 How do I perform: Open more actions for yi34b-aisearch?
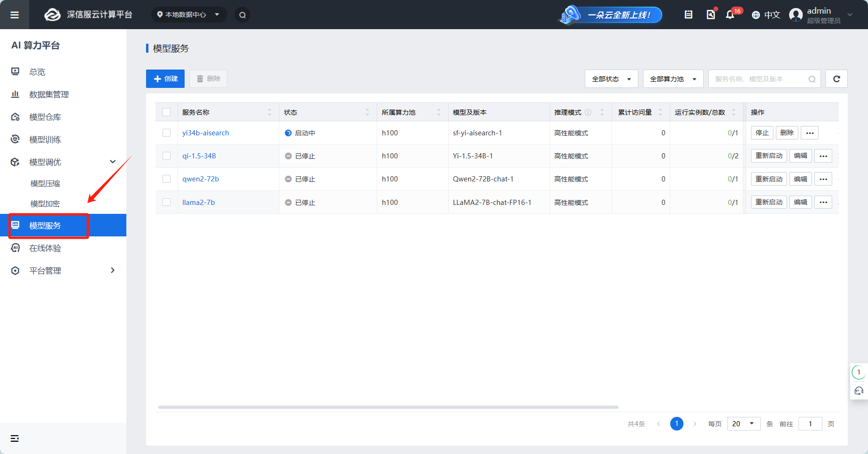click(810, 133)
